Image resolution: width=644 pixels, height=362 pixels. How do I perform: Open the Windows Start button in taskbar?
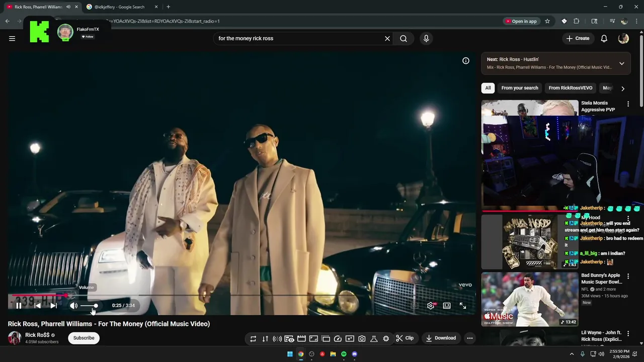[290, 354]
